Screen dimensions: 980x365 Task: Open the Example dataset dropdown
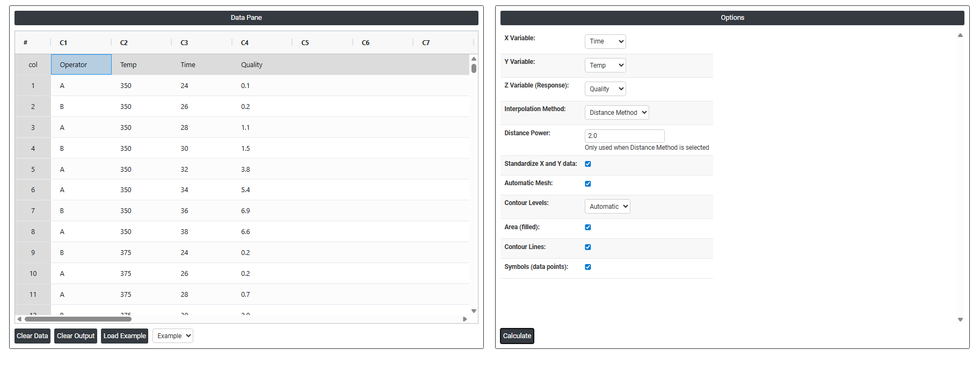pos(173,336)
